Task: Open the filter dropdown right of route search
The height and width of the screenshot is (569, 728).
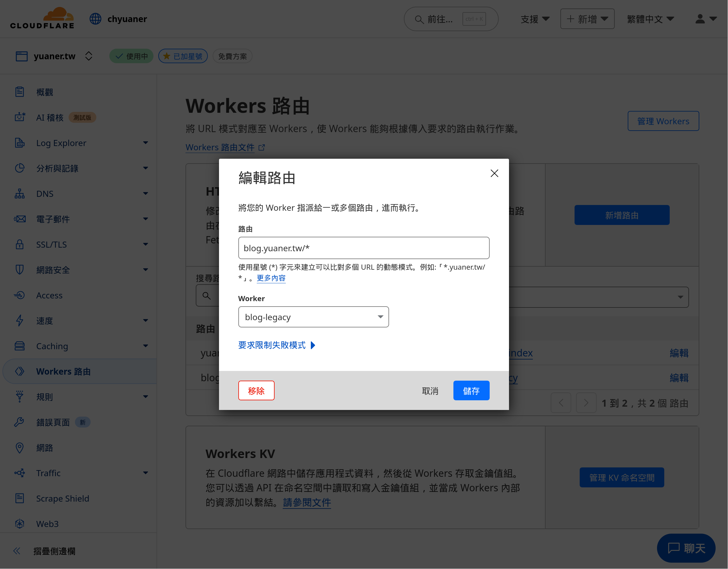Action: 599,297
